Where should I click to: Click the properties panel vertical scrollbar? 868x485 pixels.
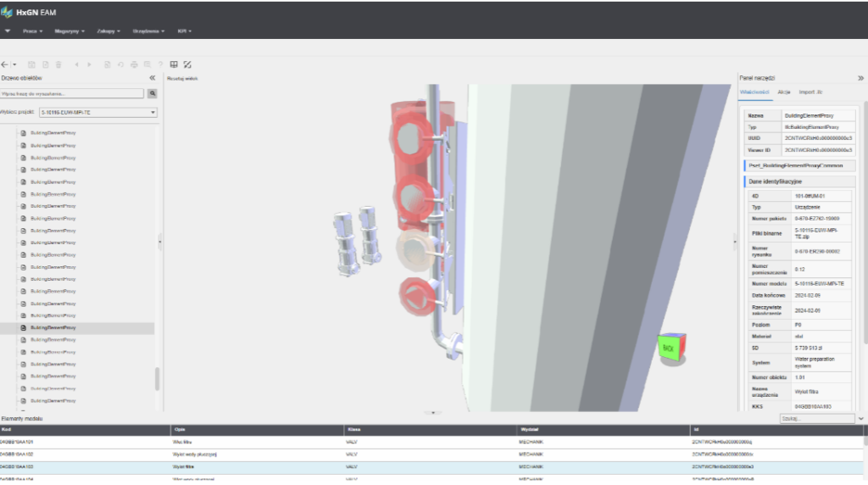point(865,221)
